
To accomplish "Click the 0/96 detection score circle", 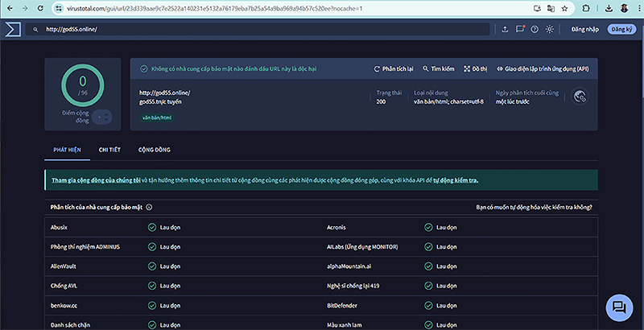I will pos(83,85).
